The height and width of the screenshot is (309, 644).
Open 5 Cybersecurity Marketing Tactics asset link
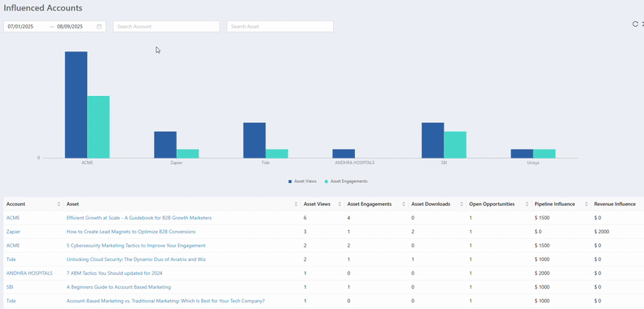coord(136,246)
